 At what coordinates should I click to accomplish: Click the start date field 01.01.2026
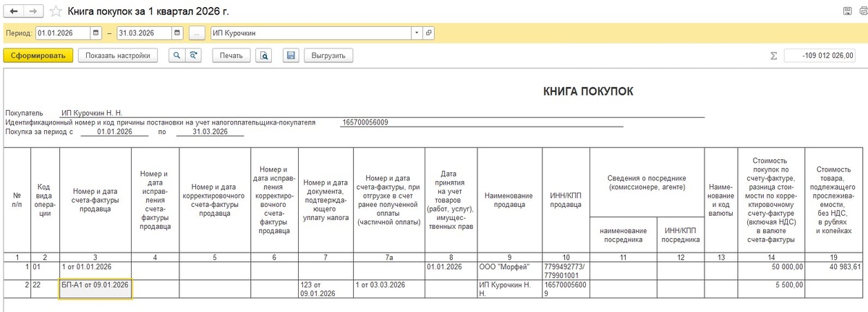(x=63, y=33)
